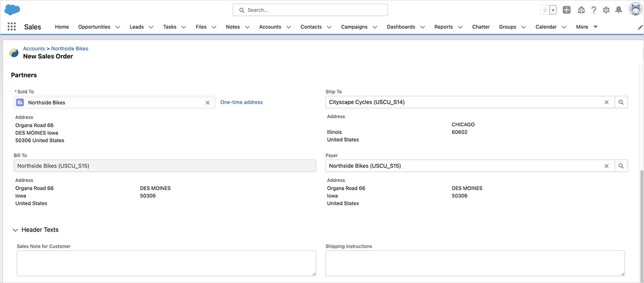Open the App Launcher grid icon

pyautogui.click(x=12, y=27)
